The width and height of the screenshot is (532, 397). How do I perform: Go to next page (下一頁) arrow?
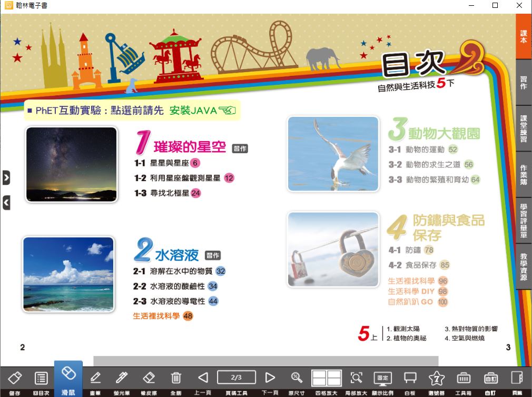270,378
